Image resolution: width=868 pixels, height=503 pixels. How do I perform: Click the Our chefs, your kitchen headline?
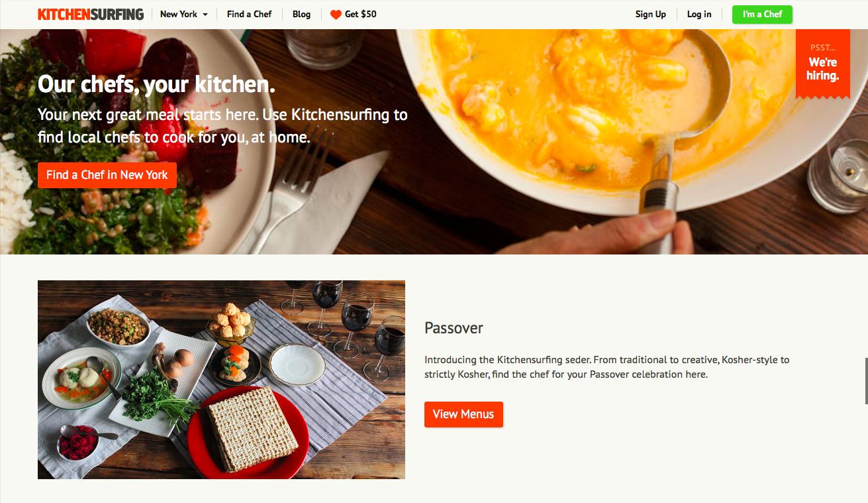[156, 84]
